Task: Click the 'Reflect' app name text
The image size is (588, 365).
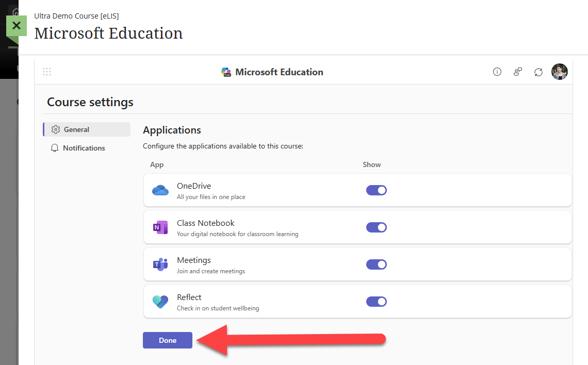Action: (x=189, y=297)
